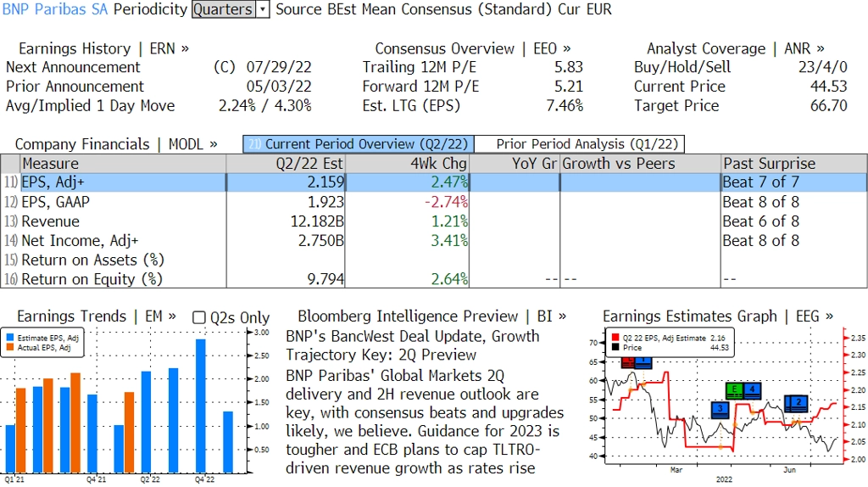Switch to Current Period Overview (Q2/22) tab
This screenshot has height=487, width=868.
click(359, 144)
